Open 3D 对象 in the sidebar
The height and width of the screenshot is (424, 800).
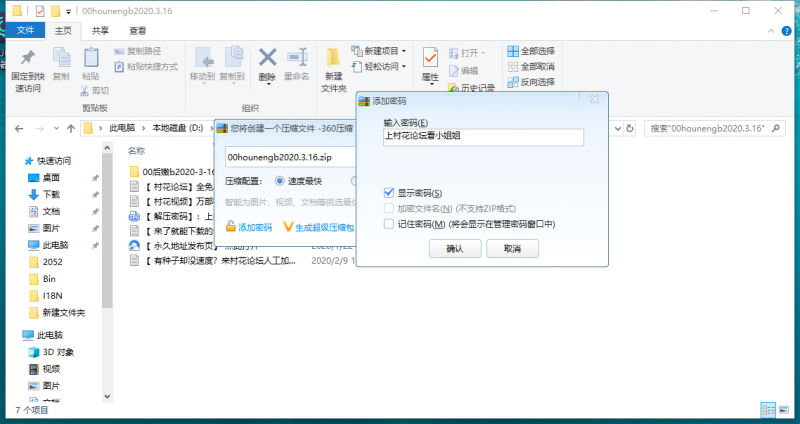[57, 352]
